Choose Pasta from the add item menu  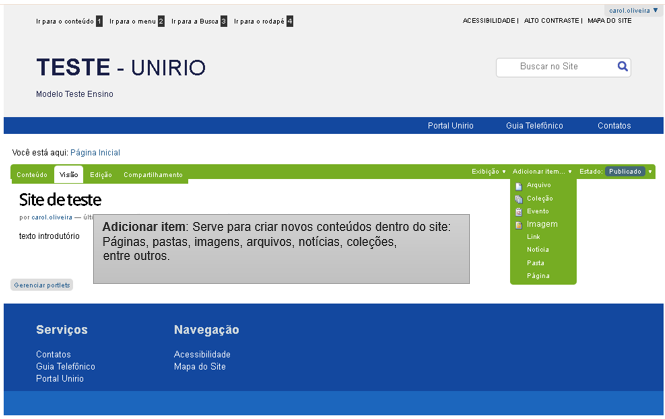pyautogui.click(x=535, y=262)
